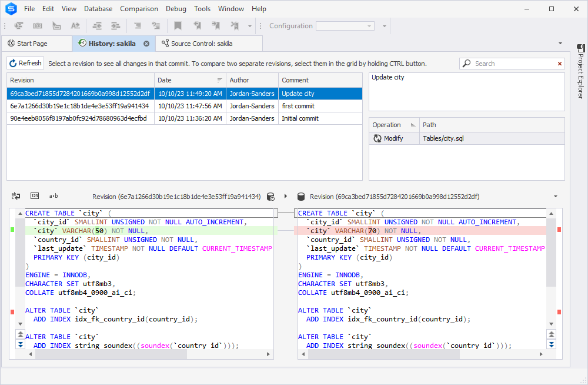Toggle line numbers in diff viewer
Image resolution: width=588 pixels, height=385 pixels.
tap(35, 195)
